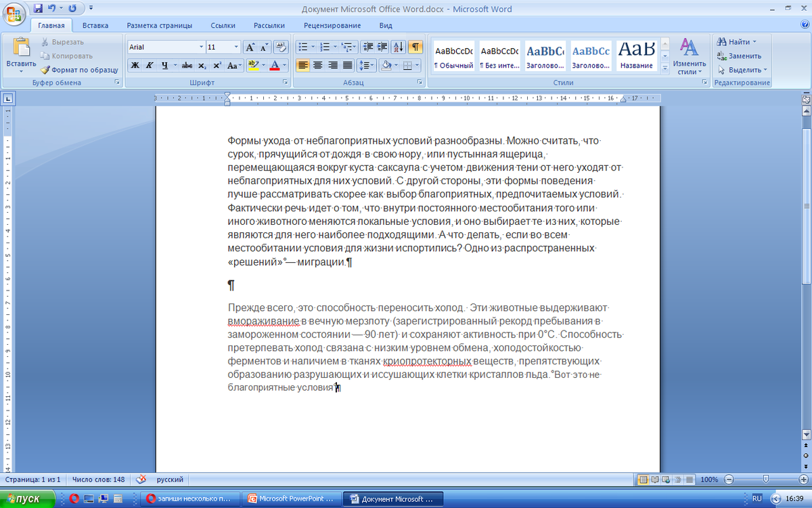Apply the Без интервала style
Screen dimensions: 812x508
pyautogui.click(x=499, y=56)
